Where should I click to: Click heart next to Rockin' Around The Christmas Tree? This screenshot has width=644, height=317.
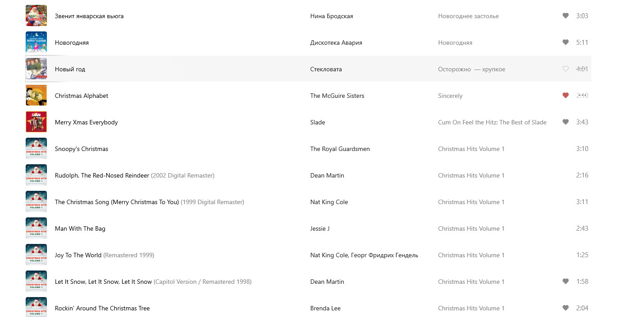(x=565, y=308)
